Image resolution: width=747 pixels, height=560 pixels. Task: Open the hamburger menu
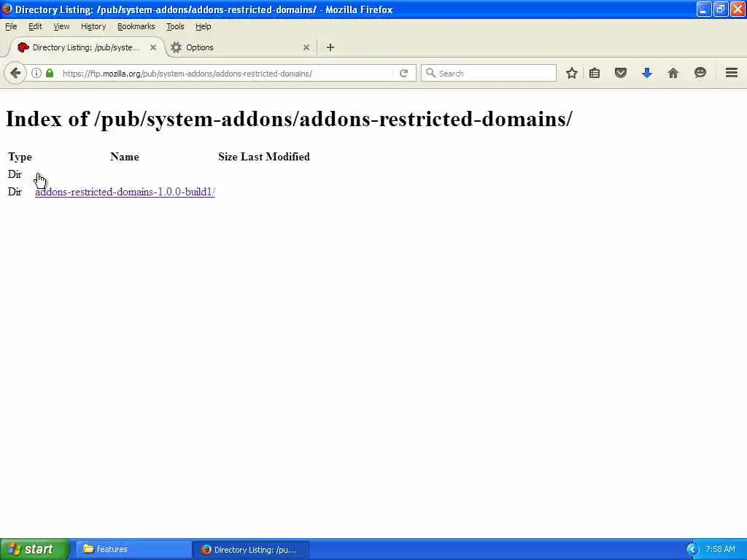click(x=731, y=73)
